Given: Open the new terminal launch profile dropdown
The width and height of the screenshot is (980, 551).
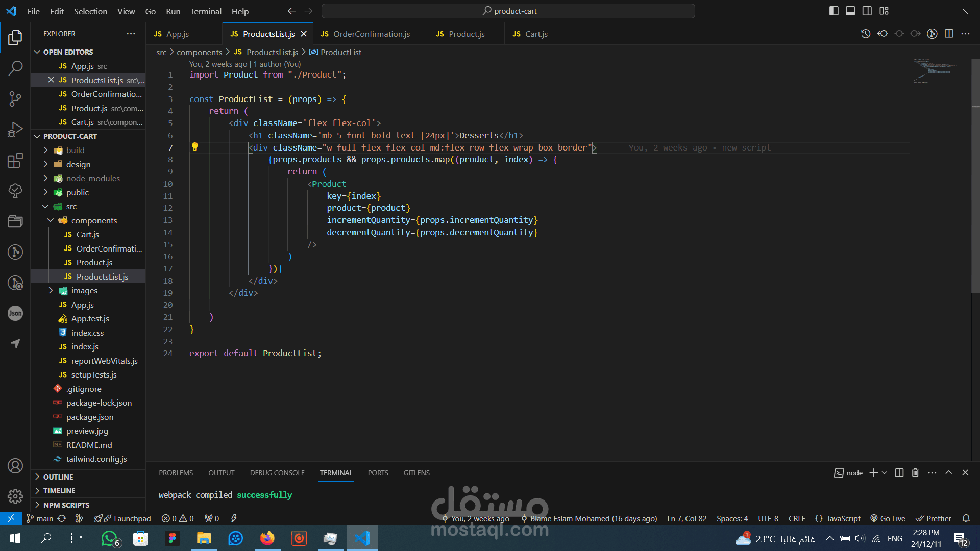Looking at the screenshot, I should click(x=885, y=473).
